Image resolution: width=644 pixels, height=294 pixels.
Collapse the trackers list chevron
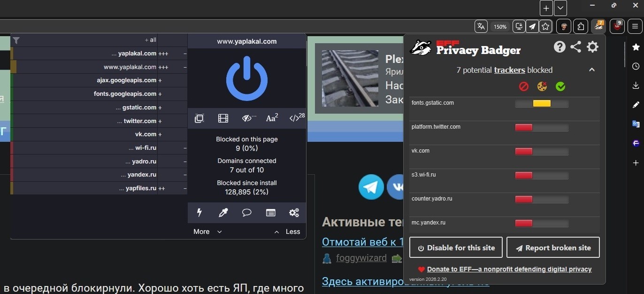tap(592, 70)
